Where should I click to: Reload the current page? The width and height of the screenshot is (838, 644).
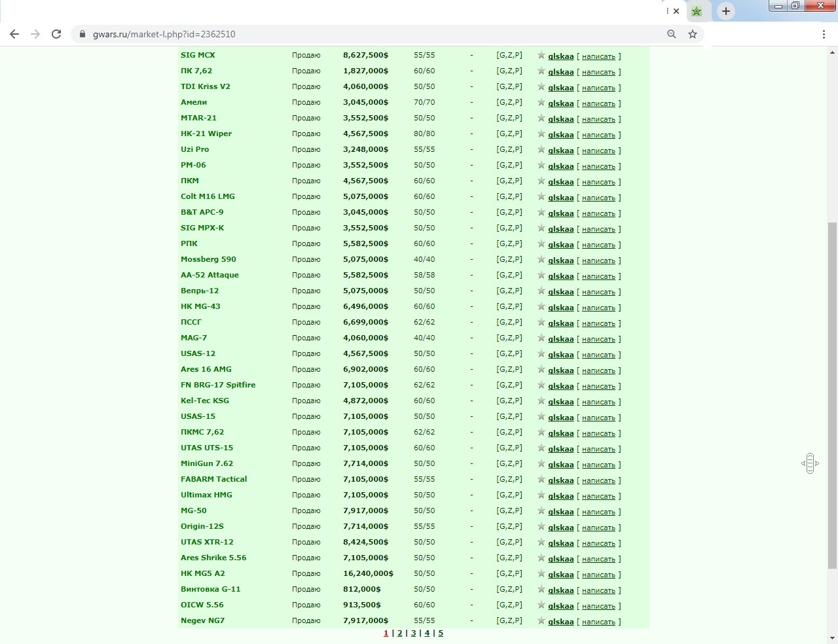tap(56, 34)
